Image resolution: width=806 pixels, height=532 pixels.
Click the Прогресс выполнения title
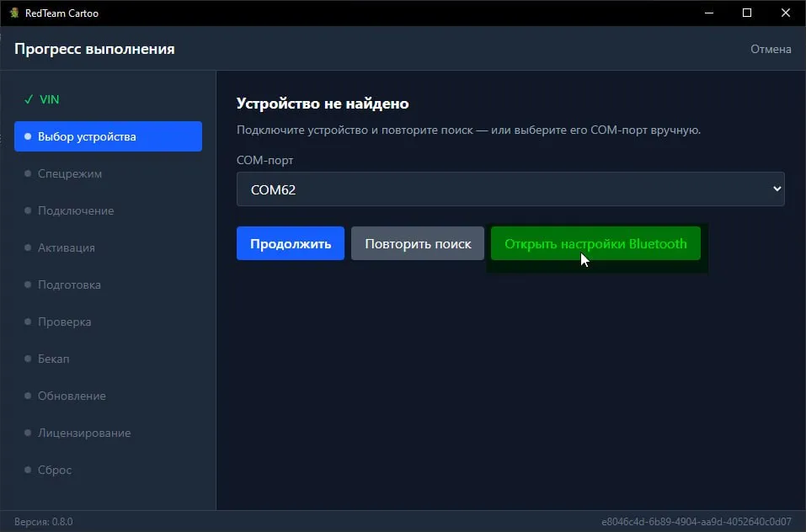94,49
